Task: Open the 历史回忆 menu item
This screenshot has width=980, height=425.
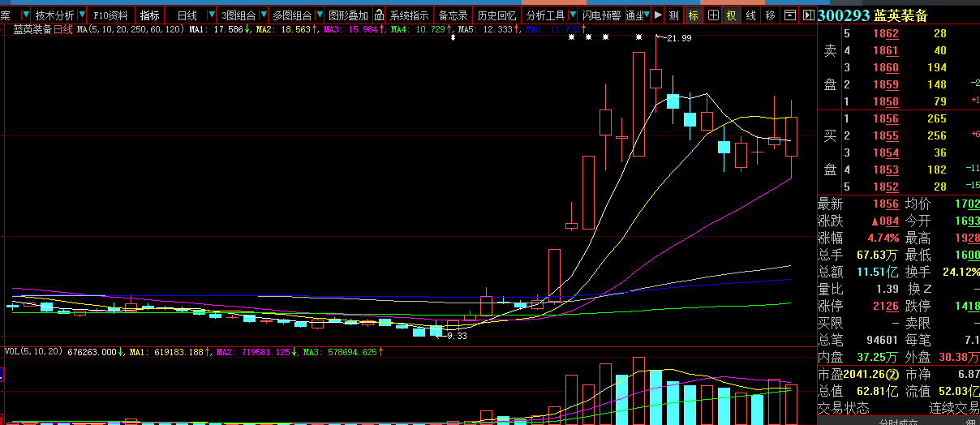Action: [x=496, y=15]
